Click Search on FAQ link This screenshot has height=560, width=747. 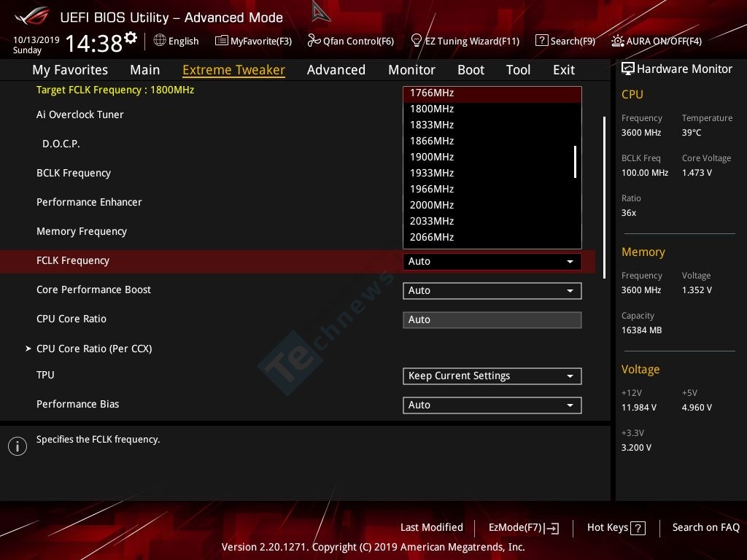coord(706,528)
